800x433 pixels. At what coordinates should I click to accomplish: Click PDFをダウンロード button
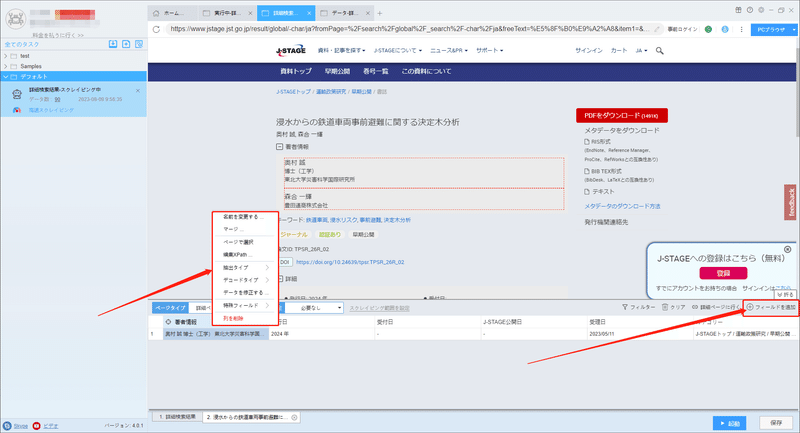621,116
